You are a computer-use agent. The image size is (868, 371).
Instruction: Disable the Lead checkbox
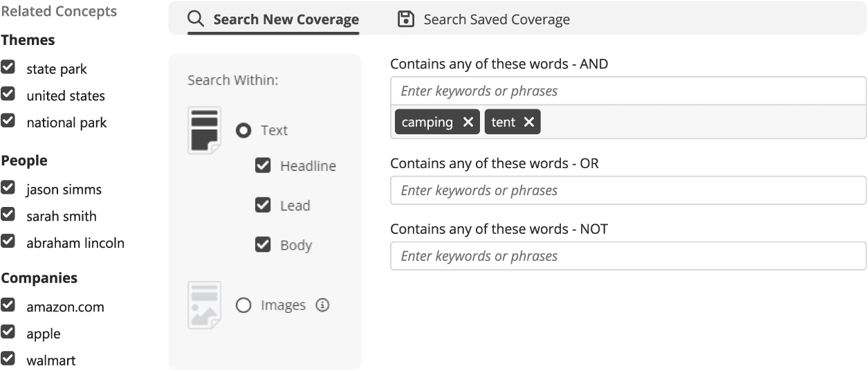(263, 205)
